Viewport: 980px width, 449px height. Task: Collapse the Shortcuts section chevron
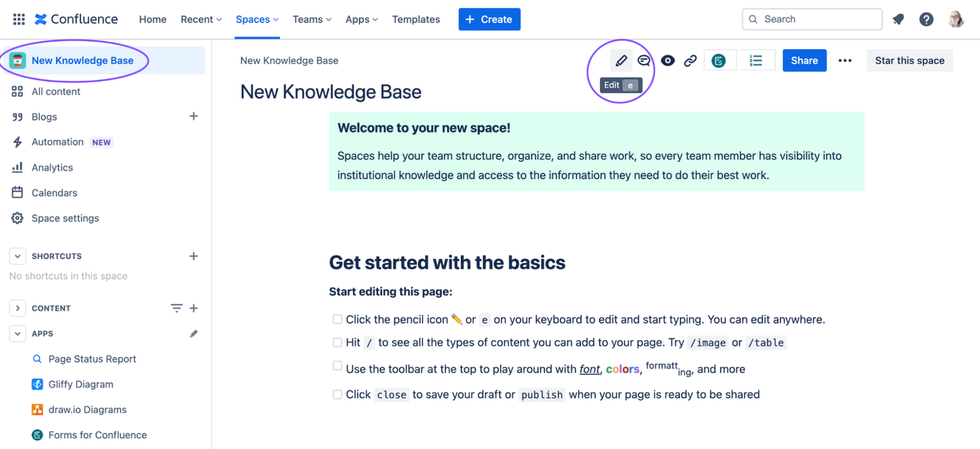tap(17, 256)
